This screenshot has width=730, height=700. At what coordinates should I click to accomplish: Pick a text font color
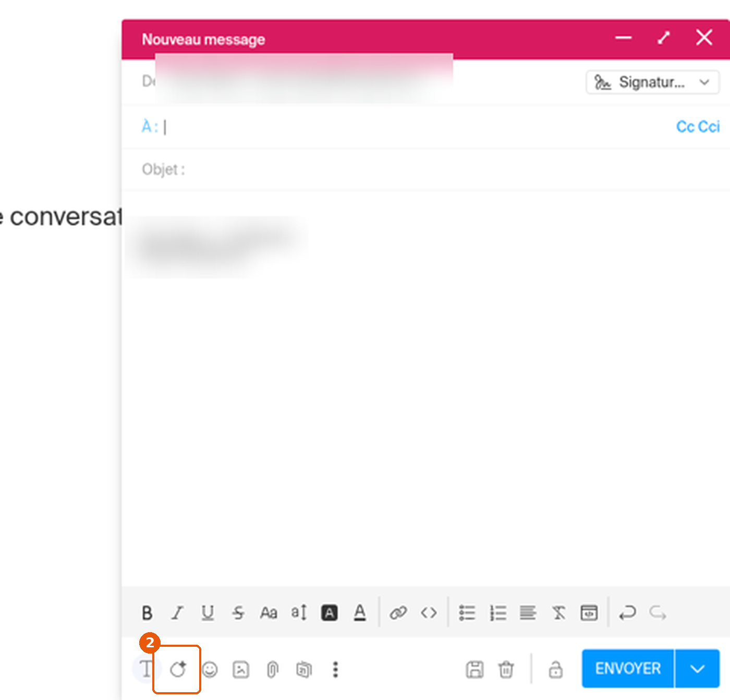tap(360, 613)
